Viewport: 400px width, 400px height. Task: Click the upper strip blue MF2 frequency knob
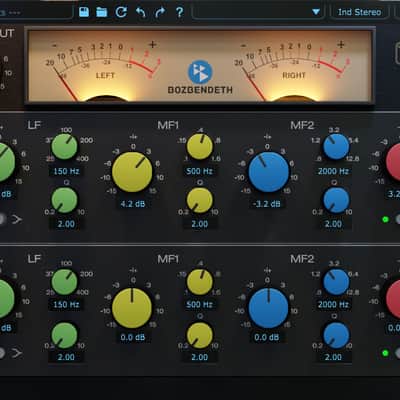pyautogui.click(x=336, y=147)
